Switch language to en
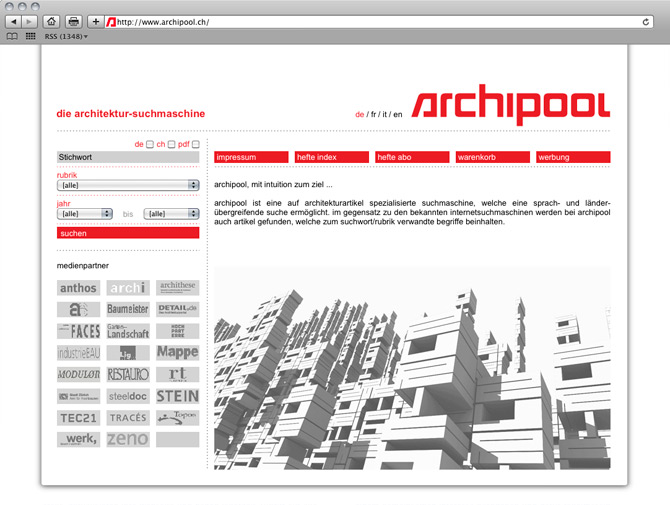The height and width of the screenshot is (505, 670). click(398, 114)
